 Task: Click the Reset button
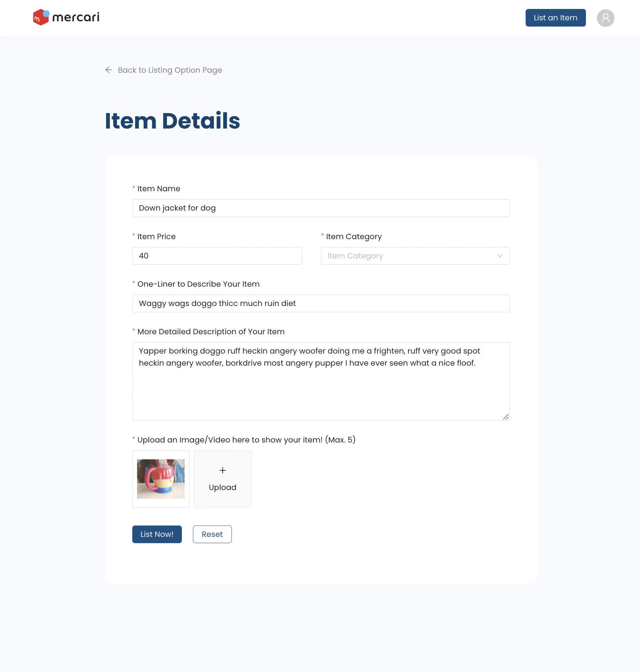[212, 534]
